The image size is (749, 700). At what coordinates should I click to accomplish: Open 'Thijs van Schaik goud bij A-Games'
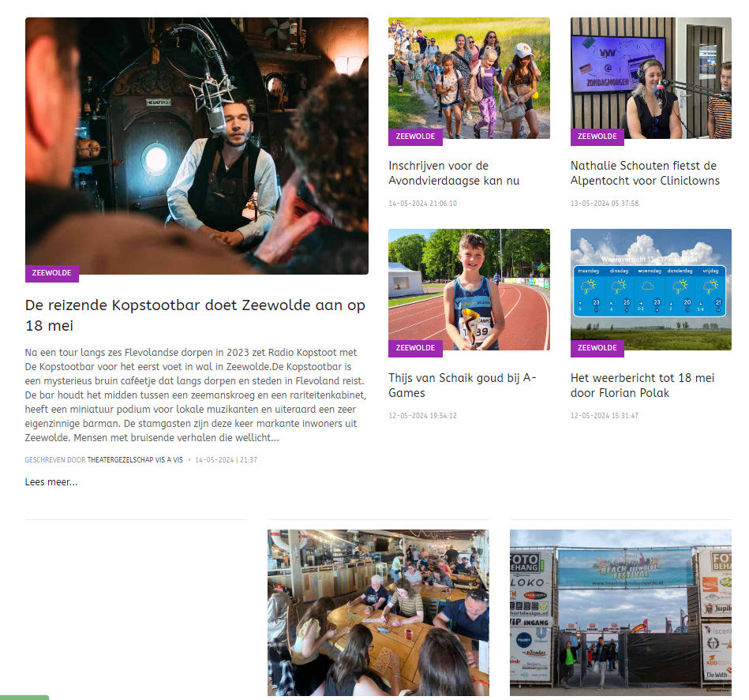click(463, 385)
